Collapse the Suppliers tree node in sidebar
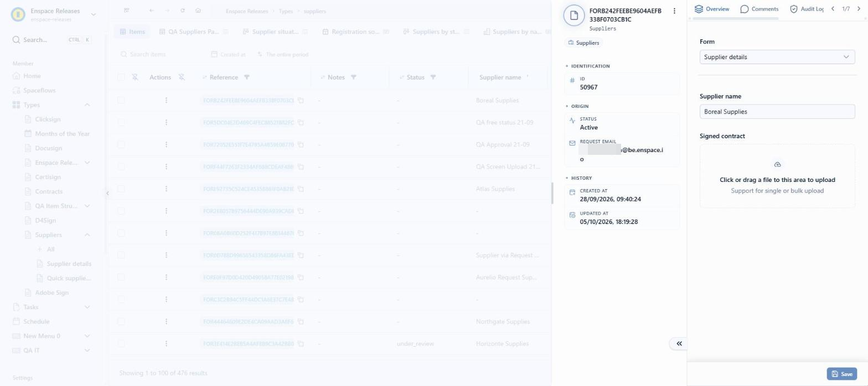 pyautogui.click(x=87, y=235)
